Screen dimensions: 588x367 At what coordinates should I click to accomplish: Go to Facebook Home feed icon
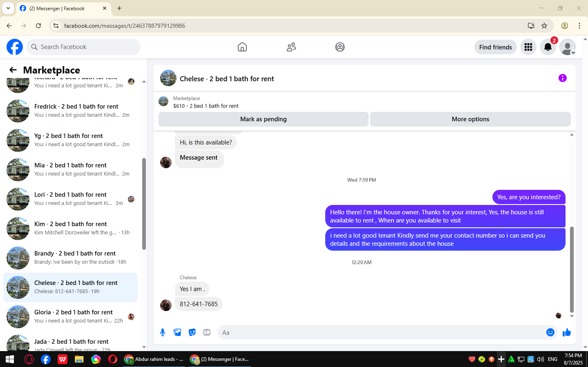242,47
